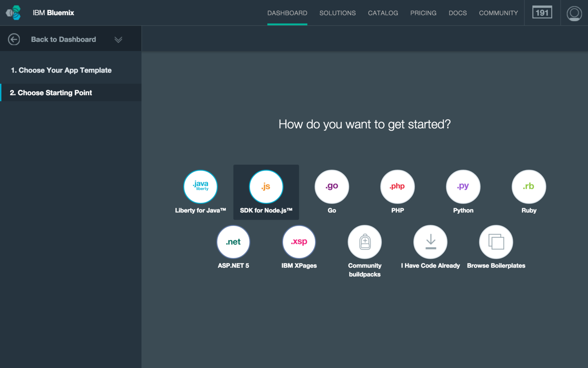
Task: Select step 2 Choose Starting Point
Action: click(x=71, y=93)
